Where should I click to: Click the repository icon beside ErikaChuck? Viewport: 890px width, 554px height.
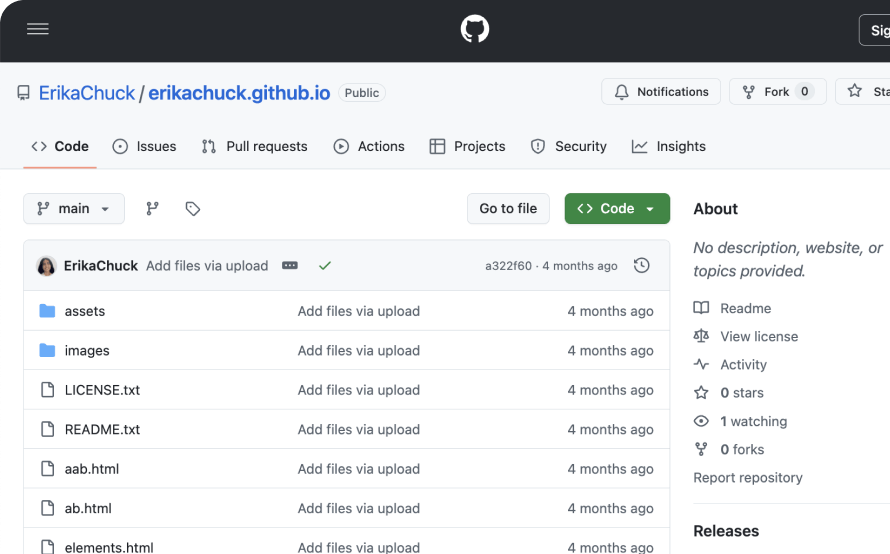pyautogui.click(x=23, y=93)
